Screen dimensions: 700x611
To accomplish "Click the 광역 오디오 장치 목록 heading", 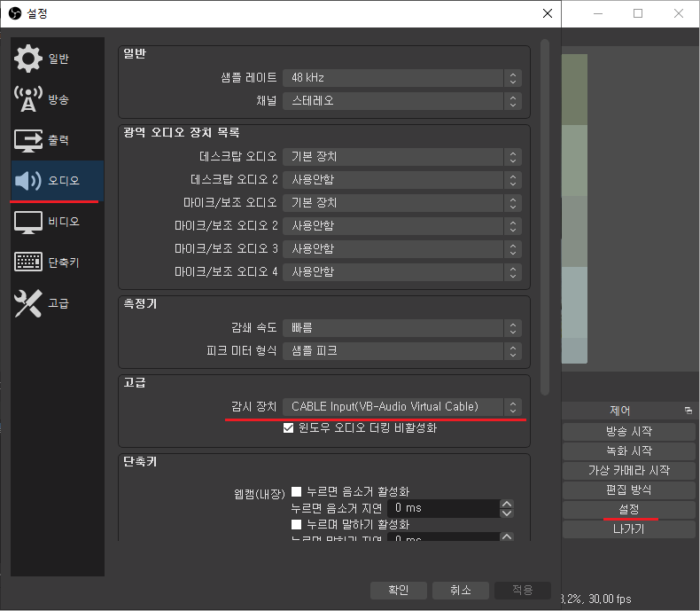I will (182, 133).
